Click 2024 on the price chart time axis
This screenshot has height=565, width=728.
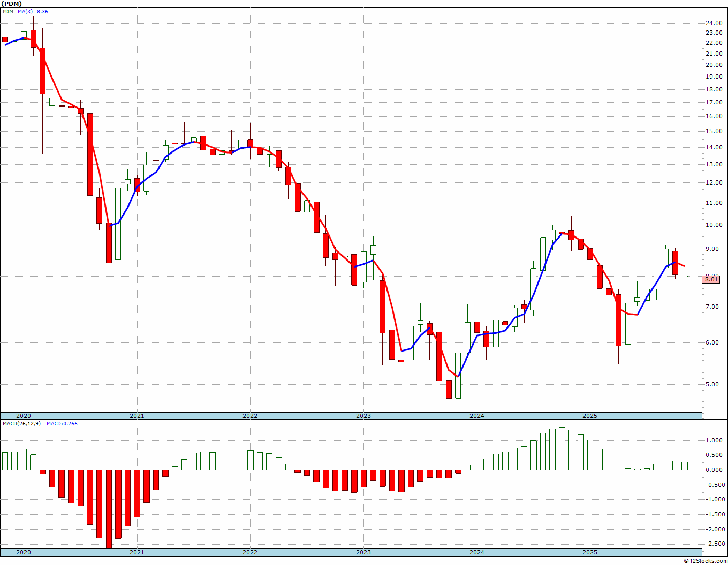coord(476,416)
